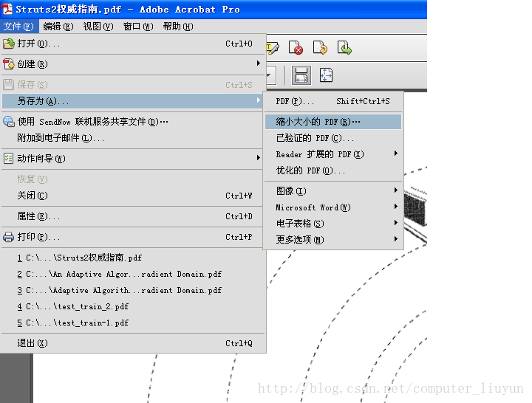Open the 编辑(E) menu
This screenshot has width=532, height=403.
58,26
